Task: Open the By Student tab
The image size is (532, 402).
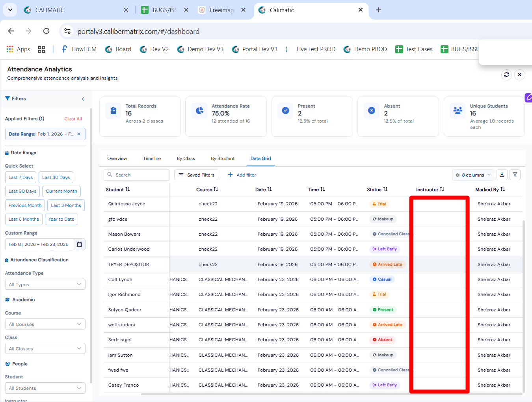Action: (x=222, y=158)
